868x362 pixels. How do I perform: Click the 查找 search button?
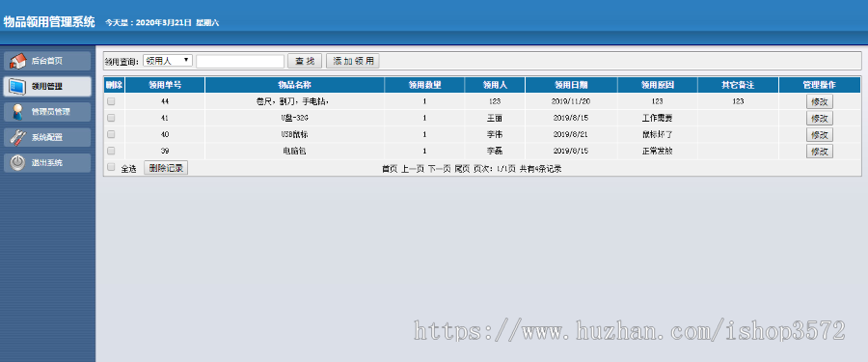tap(305, 61)
